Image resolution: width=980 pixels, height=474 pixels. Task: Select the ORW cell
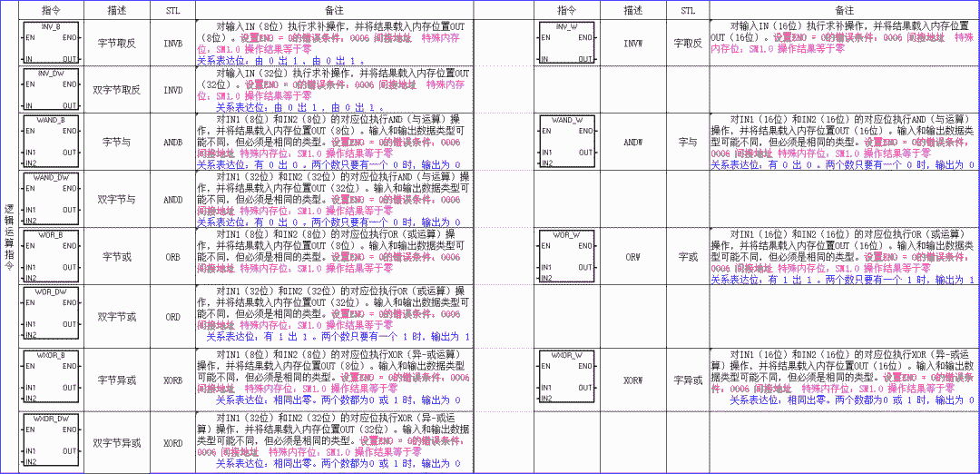point(633,256)
